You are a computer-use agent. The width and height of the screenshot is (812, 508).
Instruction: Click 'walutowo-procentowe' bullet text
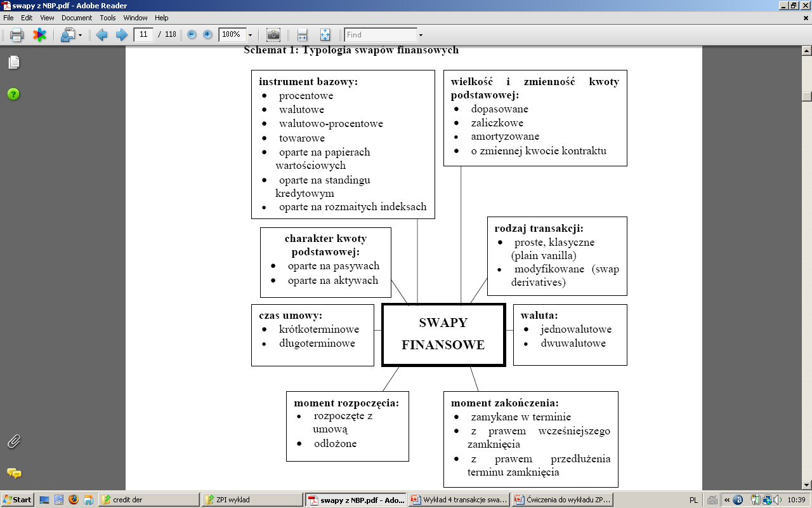pos(331,124)
